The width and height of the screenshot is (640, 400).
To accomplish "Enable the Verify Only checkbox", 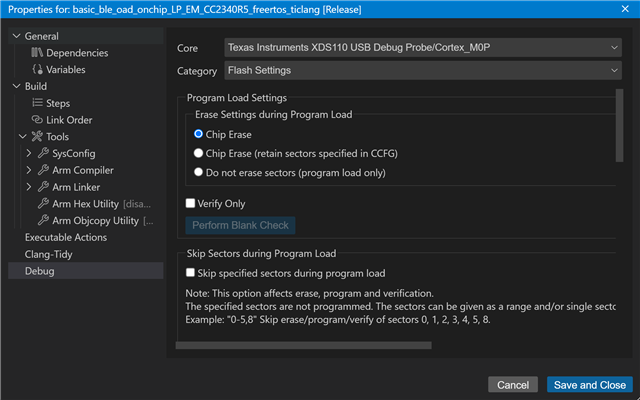I will click(191, 204).
